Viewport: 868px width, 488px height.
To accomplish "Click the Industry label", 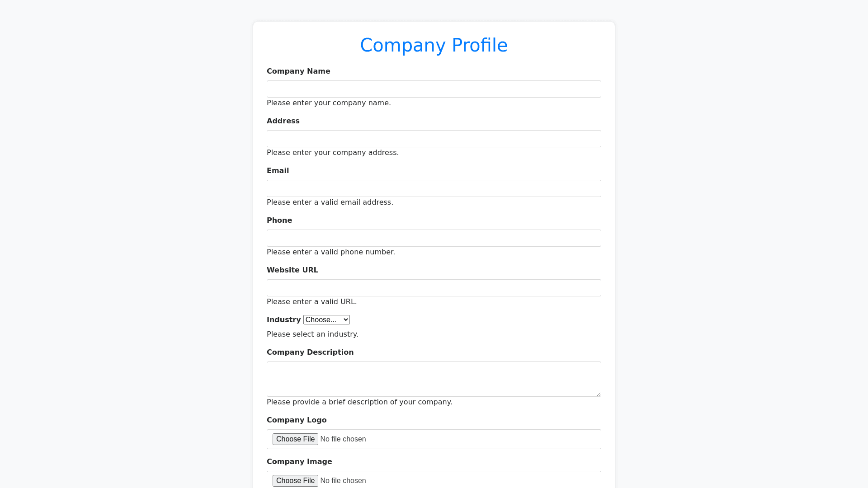I will pos(283,320).
